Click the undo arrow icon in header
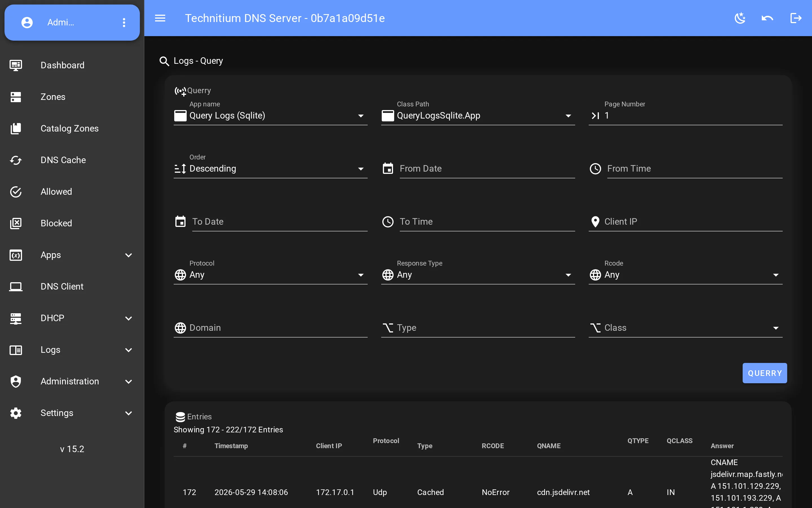Screen dimensions: 812x508 point(767,18)
